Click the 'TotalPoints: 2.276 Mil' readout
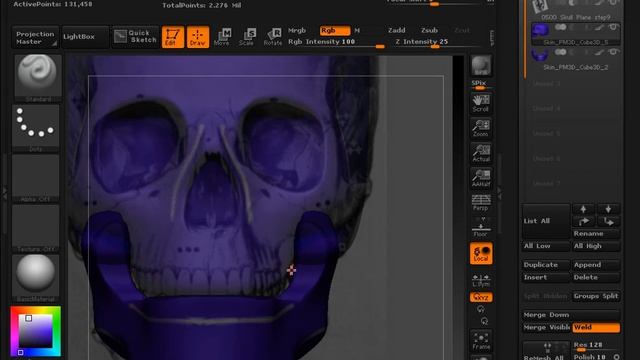The height and width of the screenshot is (360, 640). [202, 5]
